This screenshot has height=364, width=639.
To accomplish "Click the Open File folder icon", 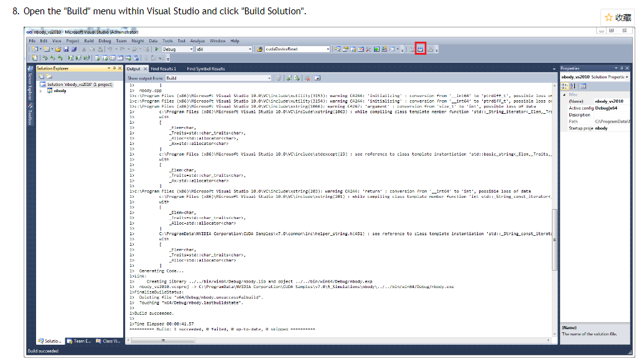I will tap(58, 49).
